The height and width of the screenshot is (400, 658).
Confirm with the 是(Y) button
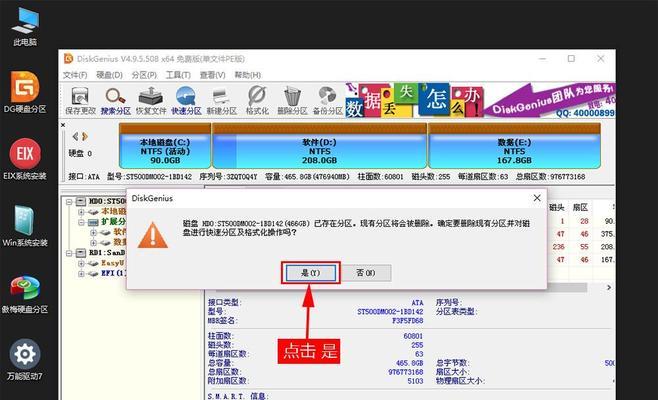(x=311, y=273)
